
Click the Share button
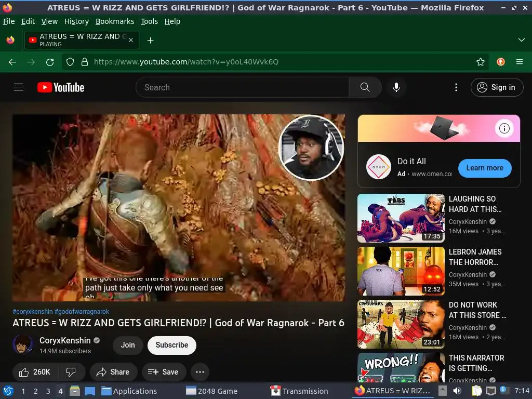pos(113,372)
